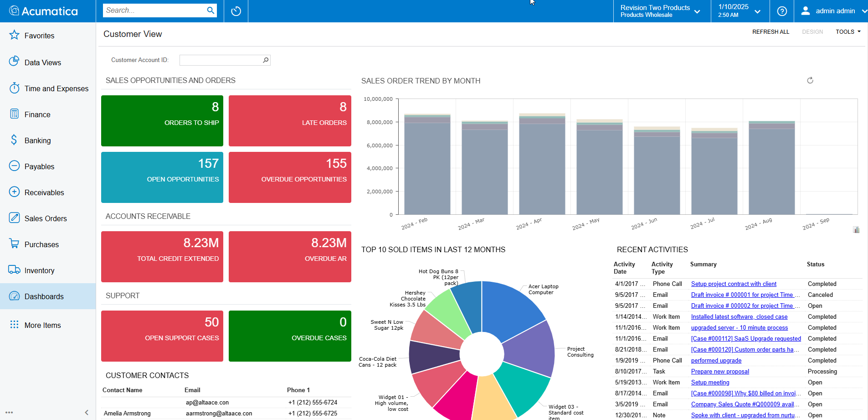Open 'Setup project contract with client' link
The width and height of the screenshot is (868, 420).
coord(734,284)
